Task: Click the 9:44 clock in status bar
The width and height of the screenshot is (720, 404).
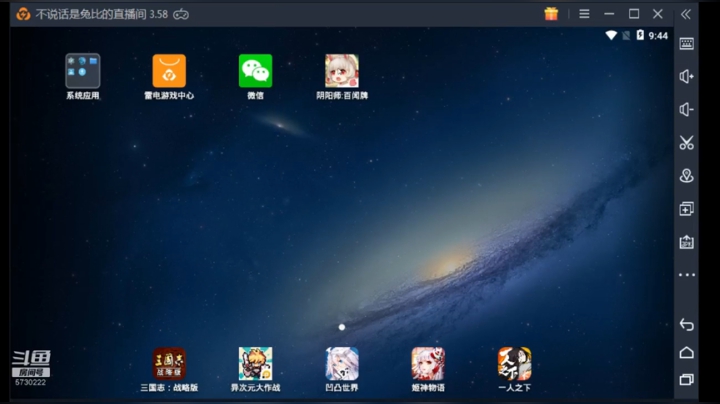Action: [658, 36]
